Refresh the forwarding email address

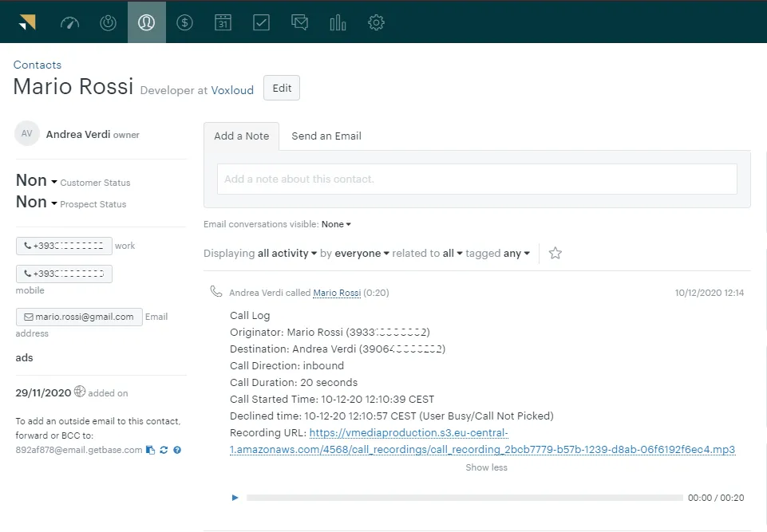point(164,450)
